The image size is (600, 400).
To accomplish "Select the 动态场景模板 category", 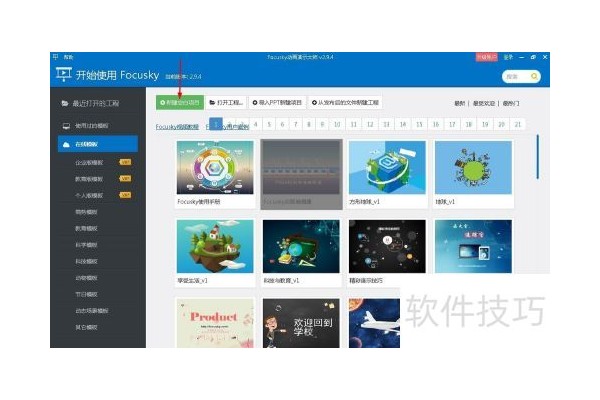I will coord(91,311).
